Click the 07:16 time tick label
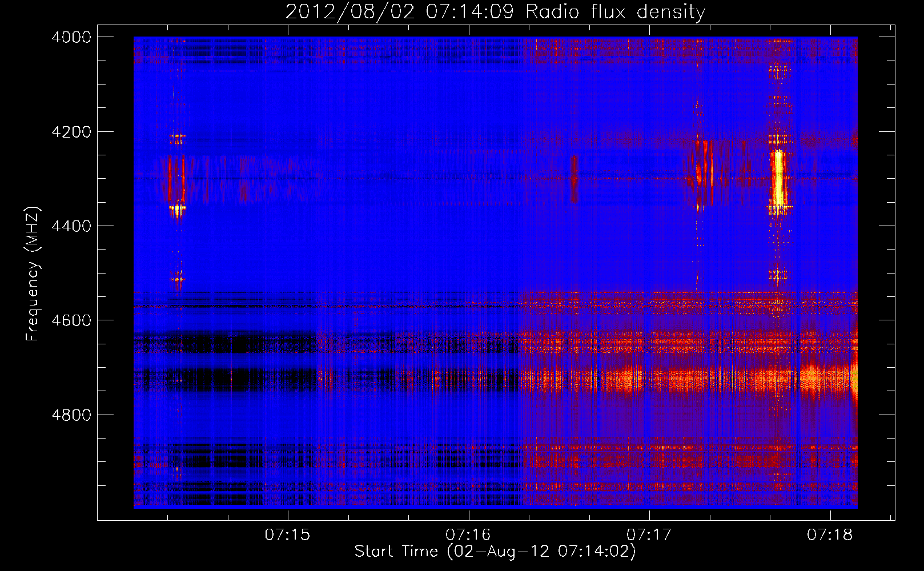The height and width of the screenshot is (571, 924). point(468,535)
